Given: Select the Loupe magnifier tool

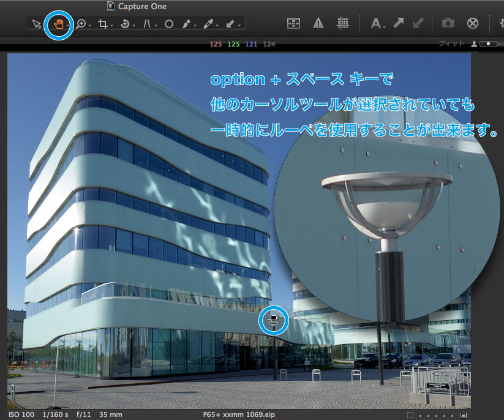Looking at the screenshot, I should coord(80,23).
